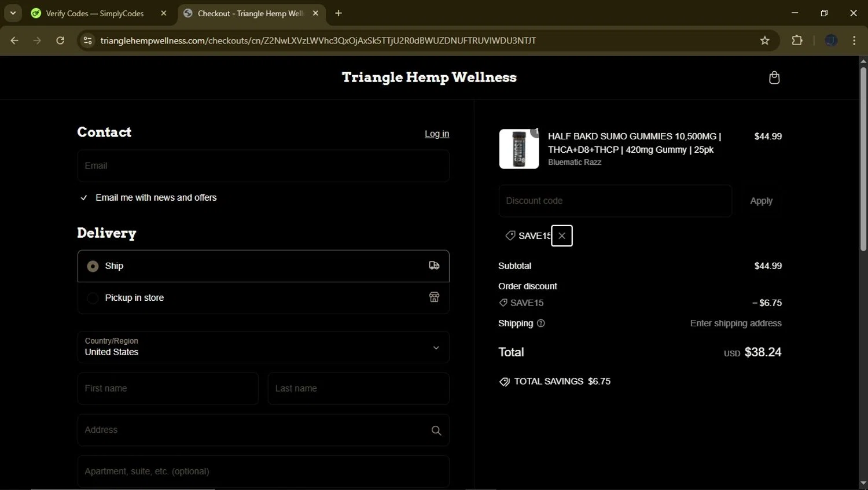Click the HALF BAKD SUMO GUMMIES product name
The height and width of the screenshot is (490, 868).
635,143
